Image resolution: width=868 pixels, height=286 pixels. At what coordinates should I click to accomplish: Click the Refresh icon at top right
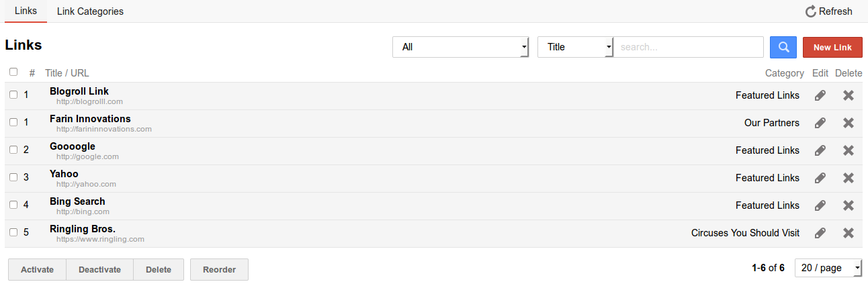(811, 11)
